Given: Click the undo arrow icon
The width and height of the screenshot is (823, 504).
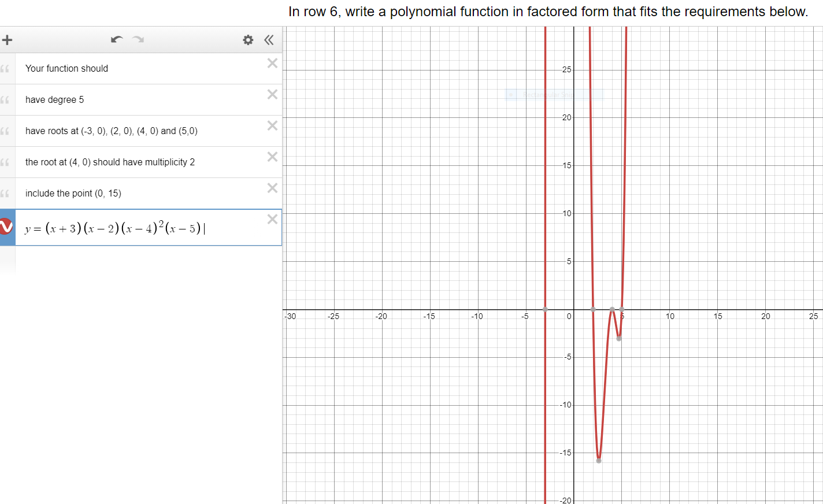Looking at the screenshot, I should point(116,40).
